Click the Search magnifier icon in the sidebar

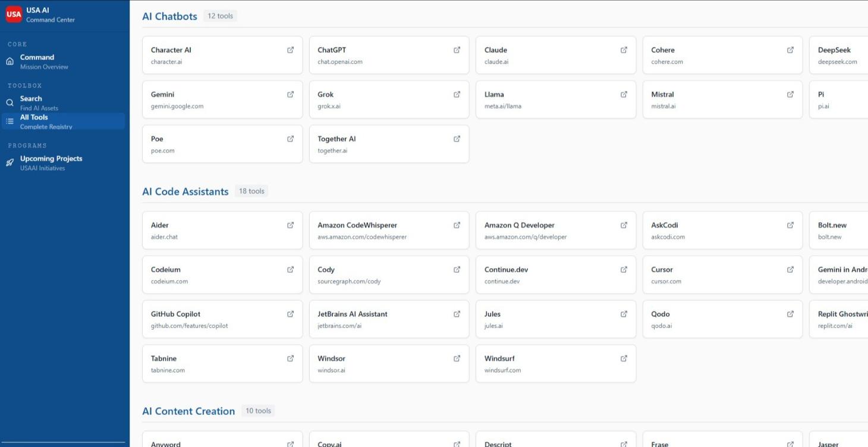coord(10,102)
